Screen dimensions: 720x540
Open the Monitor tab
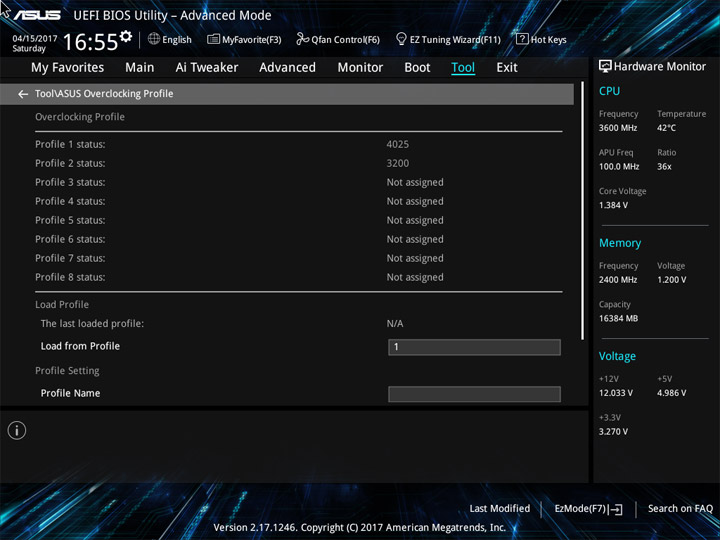[360, 68]
